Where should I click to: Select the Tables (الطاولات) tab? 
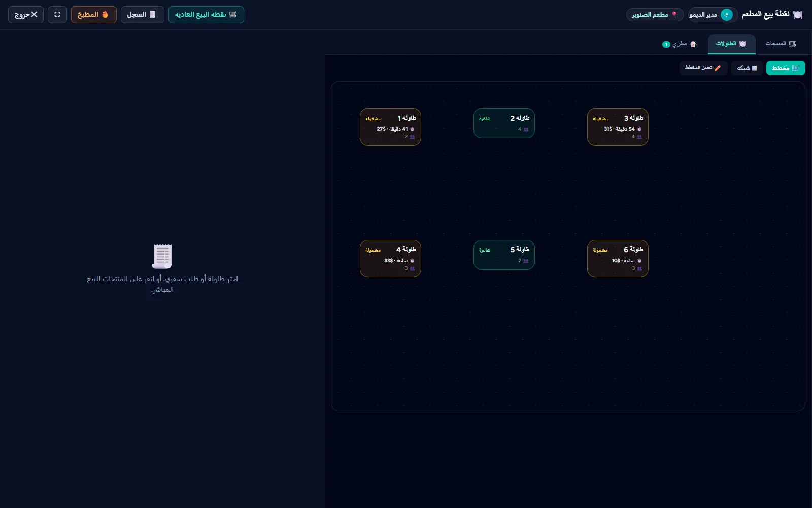point(731,44)
